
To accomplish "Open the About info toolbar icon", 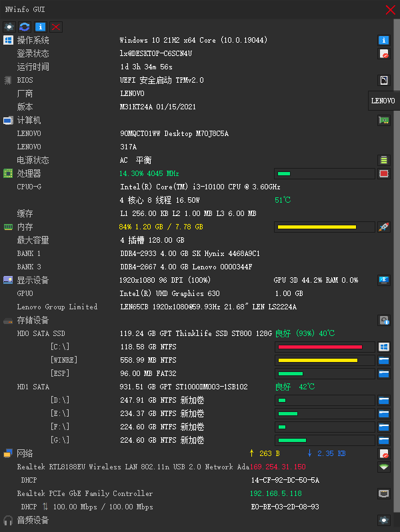I will [x=41, y=27].
